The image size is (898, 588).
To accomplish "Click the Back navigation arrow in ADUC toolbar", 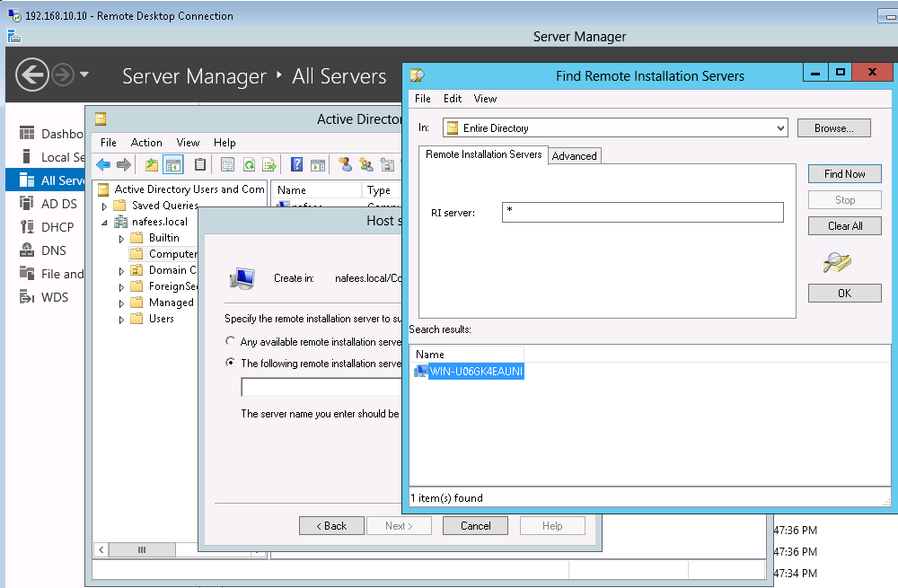I will coord(102,164).
